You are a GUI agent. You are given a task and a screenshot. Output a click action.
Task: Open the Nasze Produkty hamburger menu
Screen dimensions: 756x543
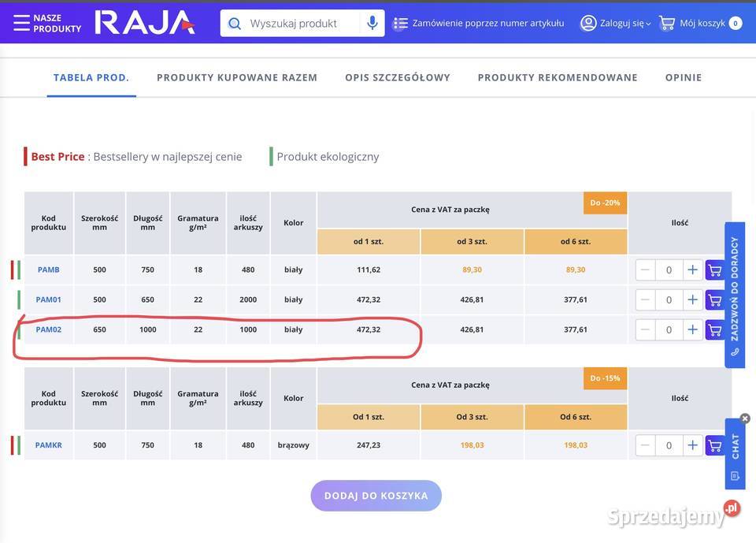22,23
